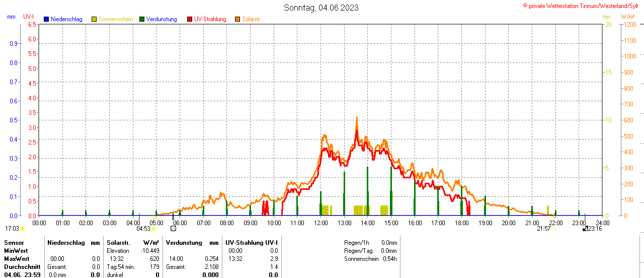This screenshot has width=644, height=278.
Task: Click the yellow Sonnenschein legend square
Action: tap(94, 19)
